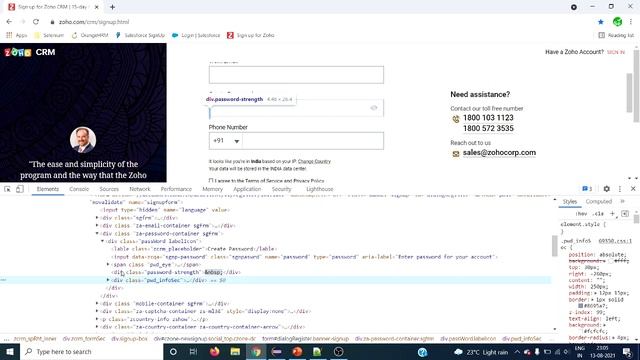640x360 pixels.
Task: Show more styles pane tabs chevron
Action: (622, 202)
